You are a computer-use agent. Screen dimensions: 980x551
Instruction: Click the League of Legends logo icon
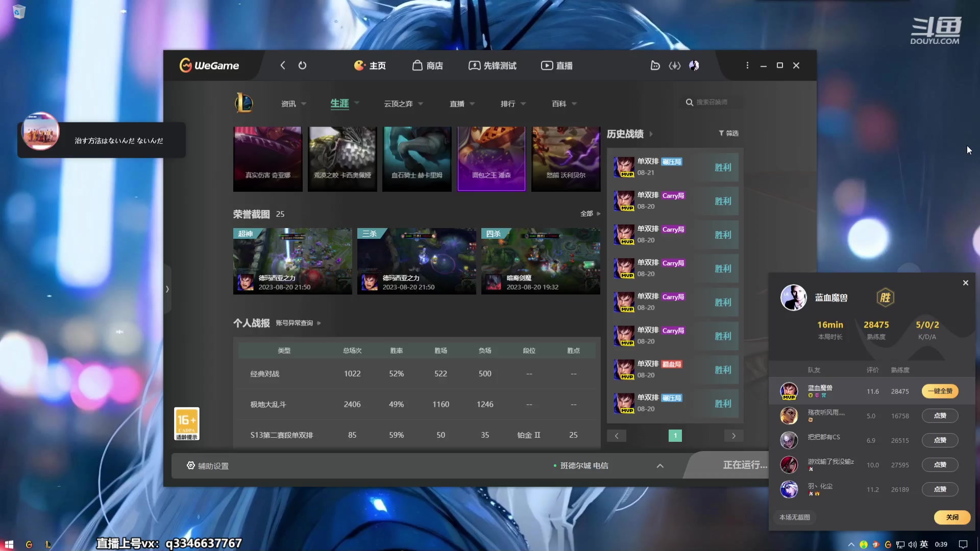tap(244, 103)
